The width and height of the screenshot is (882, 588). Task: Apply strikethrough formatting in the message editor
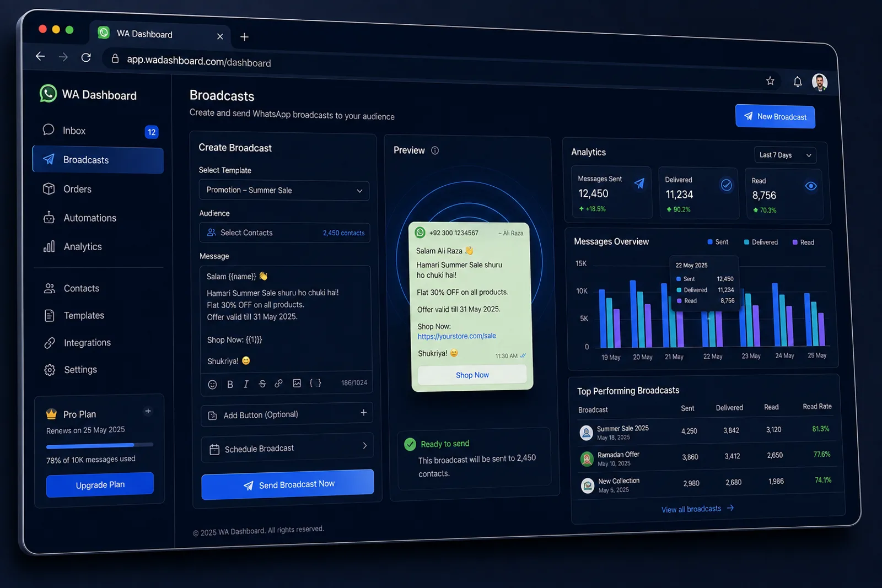pos(262,384)
